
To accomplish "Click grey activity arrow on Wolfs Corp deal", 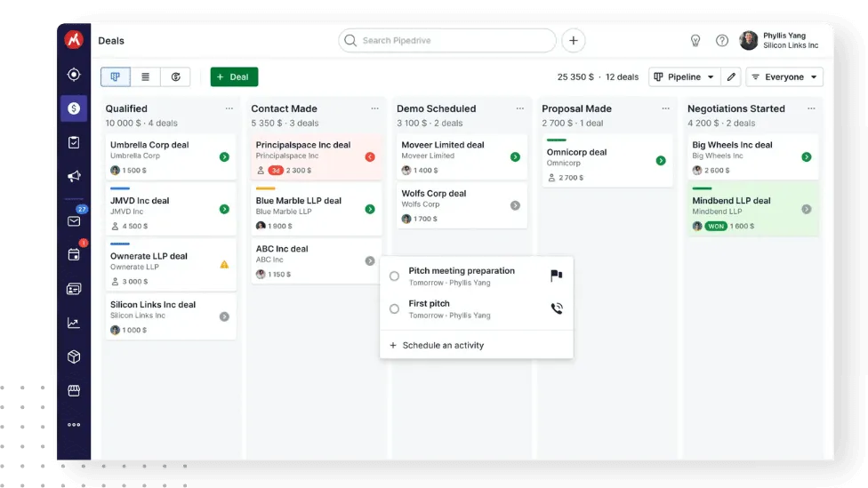I will (516, 205).
